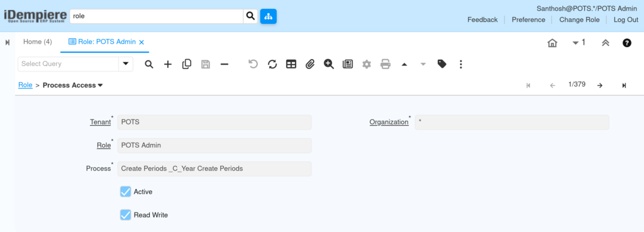Click the Organization field label
This screenshot has height=232, width=644.
click(x=389, y=123)
